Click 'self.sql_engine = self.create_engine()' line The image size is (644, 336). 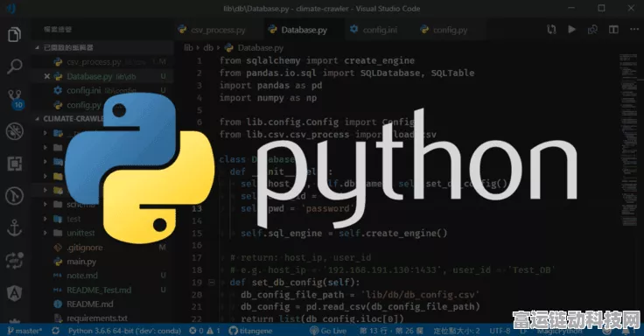point(344,234)
